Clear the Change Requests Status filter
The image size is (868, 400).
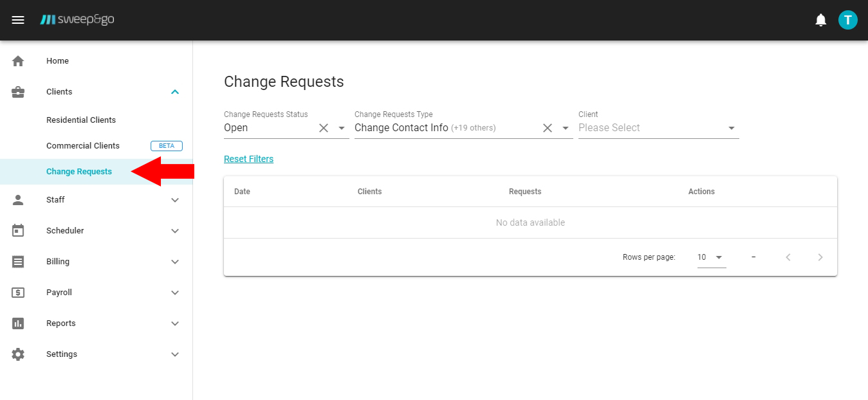(x=323, y=128)
